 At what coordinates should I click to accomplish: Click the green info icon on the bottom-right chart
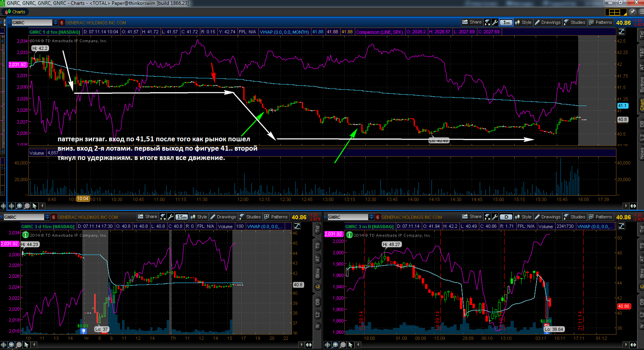[x=349, y=235]
